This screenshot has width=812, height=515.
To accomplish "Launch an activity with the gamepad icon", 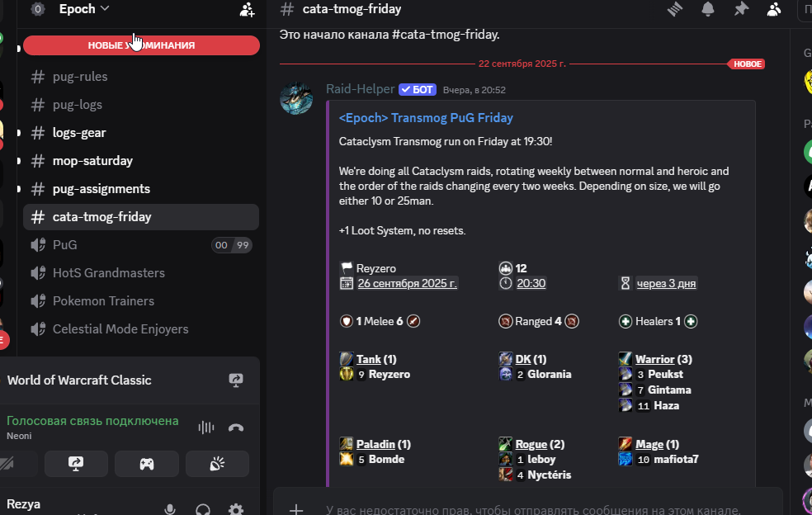I will point(147,464).
